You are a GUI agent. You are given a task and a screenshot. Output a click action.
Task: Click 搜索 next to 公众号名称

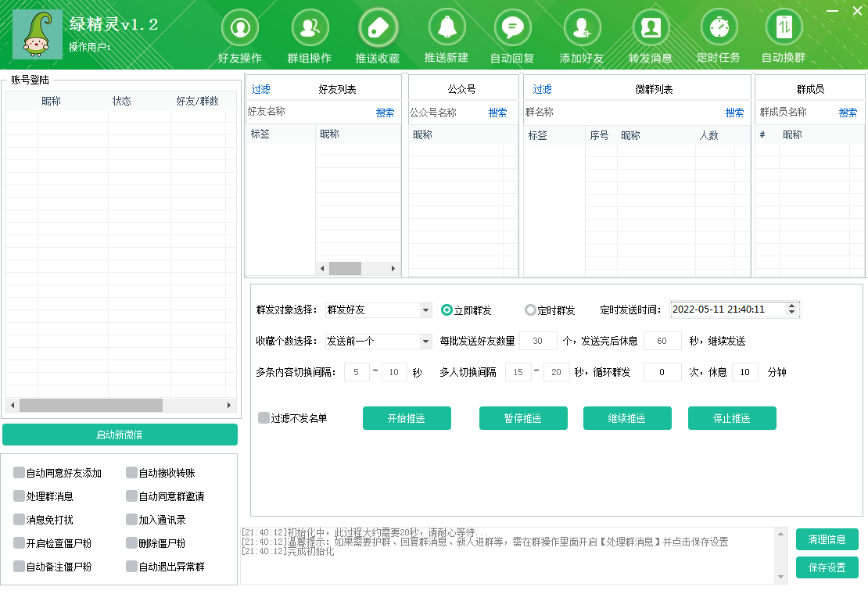pyautogui.click(x=497, y=113)
